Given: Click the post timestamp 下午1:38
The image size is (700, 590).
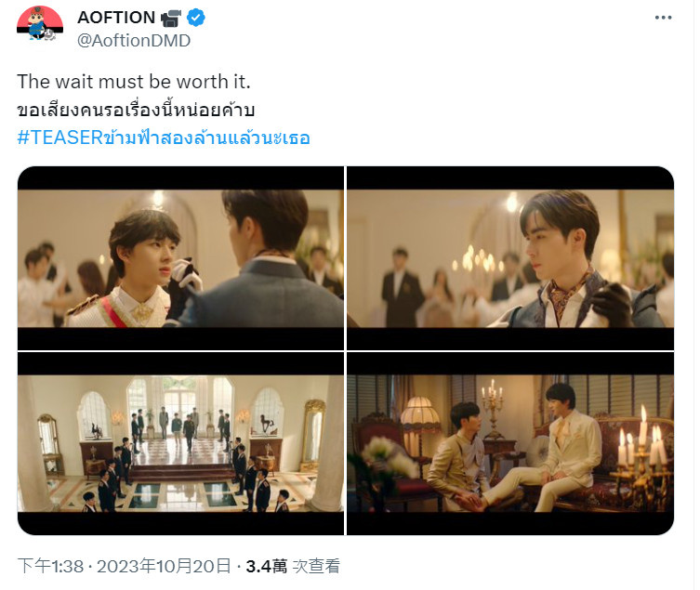Looking at the screenshot, I should [50, 567].
